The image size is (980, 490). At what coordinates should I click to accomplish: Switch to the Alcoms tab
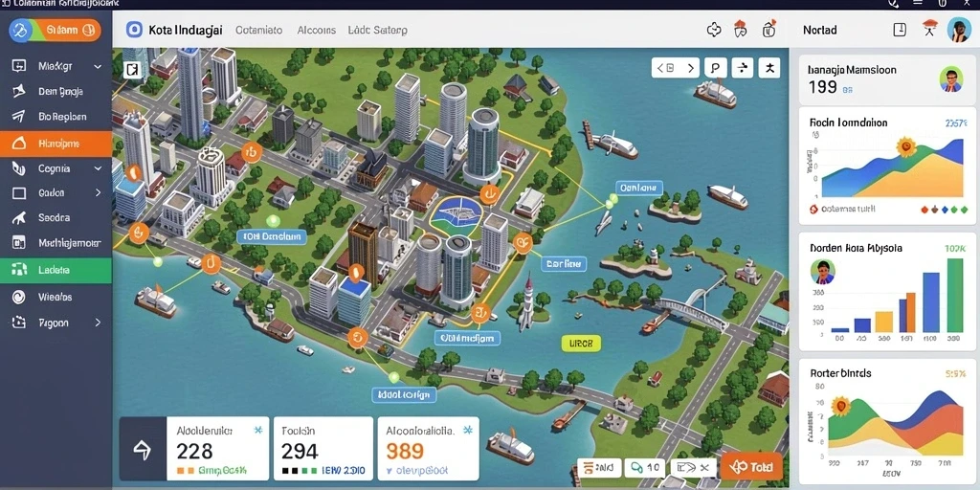click(316, 30)
